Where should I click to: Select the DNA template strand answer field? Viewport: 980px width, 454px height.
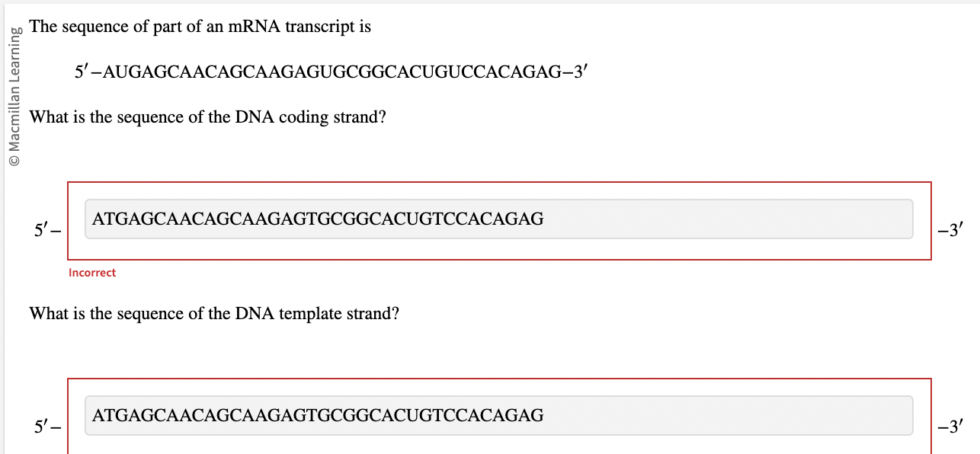point(499,415)
